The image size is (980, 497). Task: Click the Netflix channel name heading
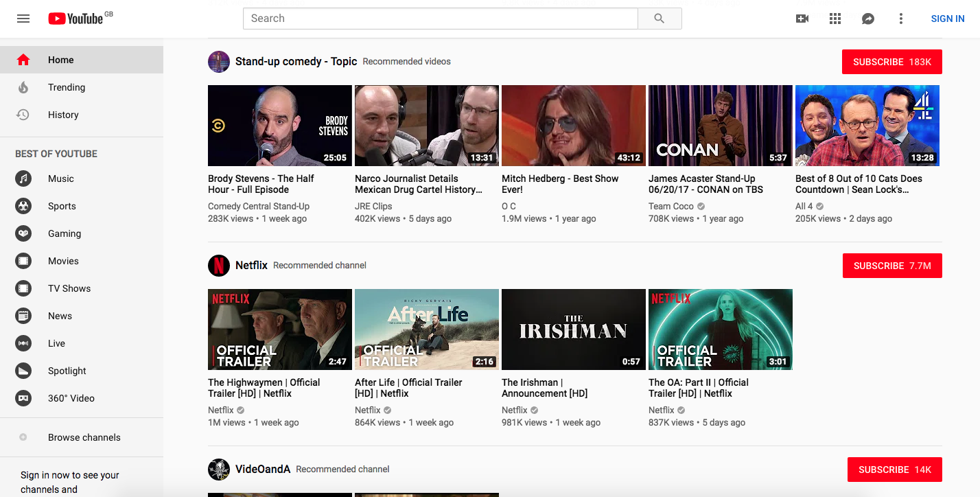251,265
